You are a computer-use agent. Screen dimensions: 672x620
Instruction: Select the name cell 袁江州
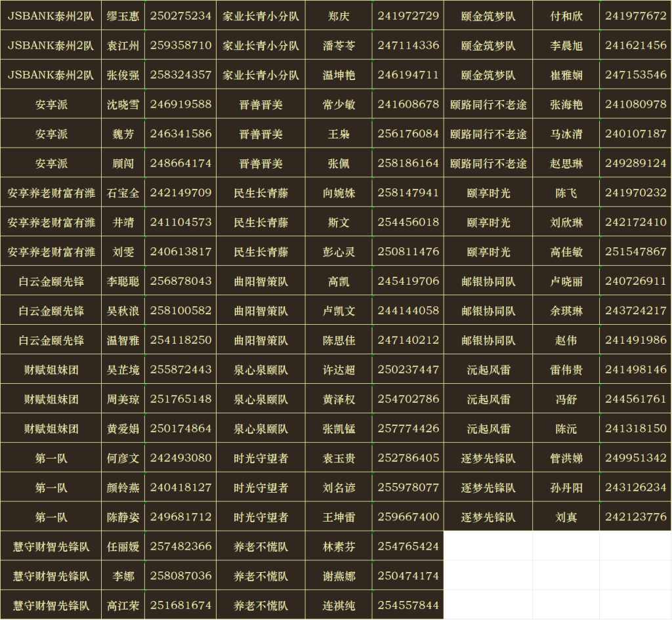coord(123,45)
